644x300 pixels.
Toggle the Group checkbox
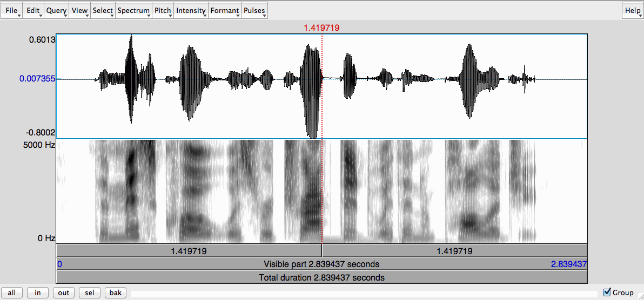point(607,292)
